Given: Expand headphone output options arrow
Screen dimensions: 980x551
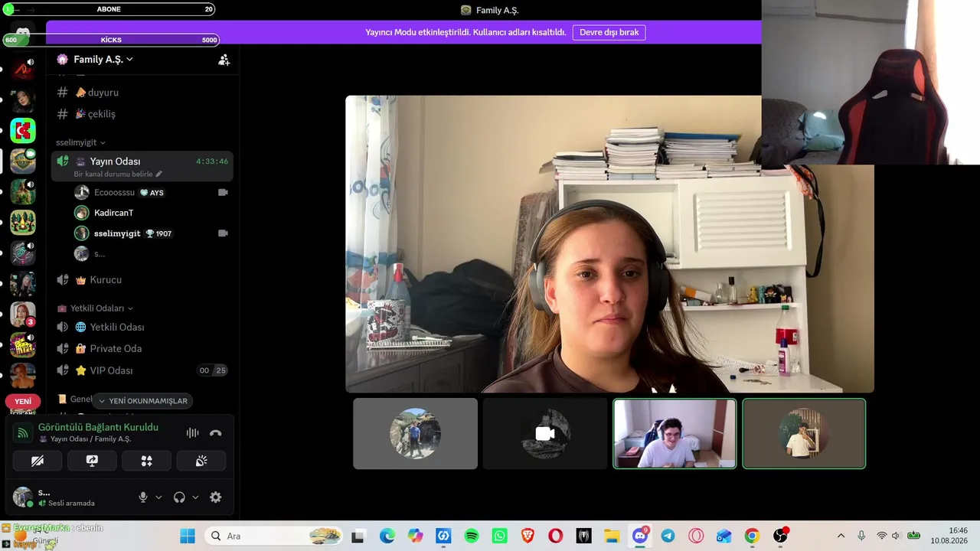Looking at the screenshot, I should pyautogui.click(x=195, y=497).
